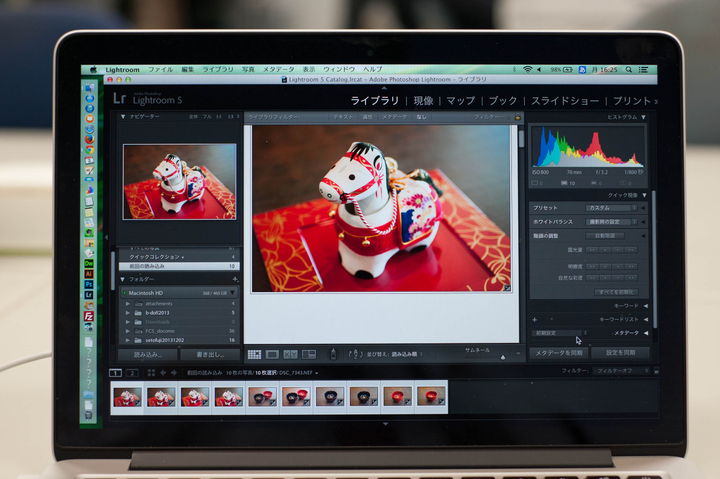720x479 pixels.
Task: Expand the キーワードリスト panel
Action: [646, 319]
